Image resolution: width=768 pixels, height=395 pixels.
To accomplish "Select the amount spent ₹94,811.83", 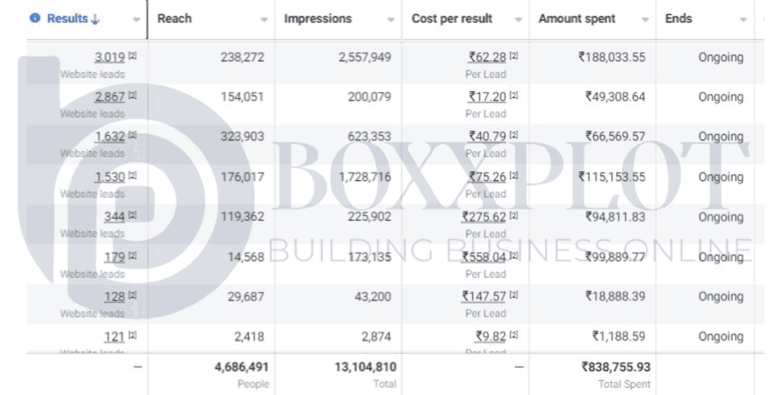I will point(615,217).
